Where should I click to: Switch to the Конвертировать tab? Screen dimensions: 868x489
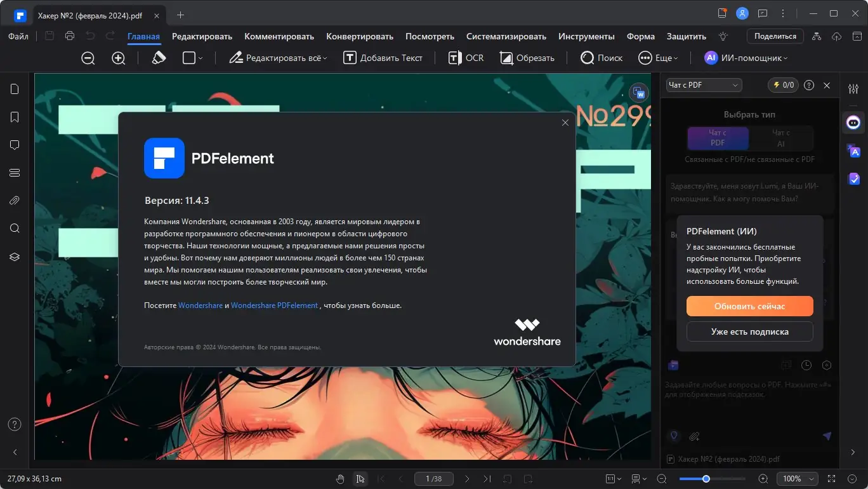coord(360,36)
